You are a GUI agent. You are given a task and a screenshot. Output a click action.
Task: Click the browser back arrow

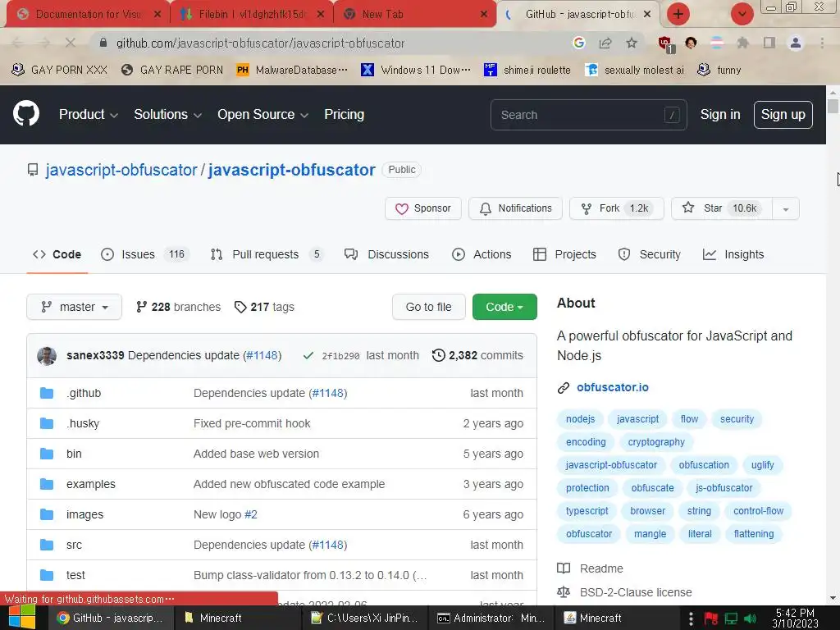click(x=18, y=43)
